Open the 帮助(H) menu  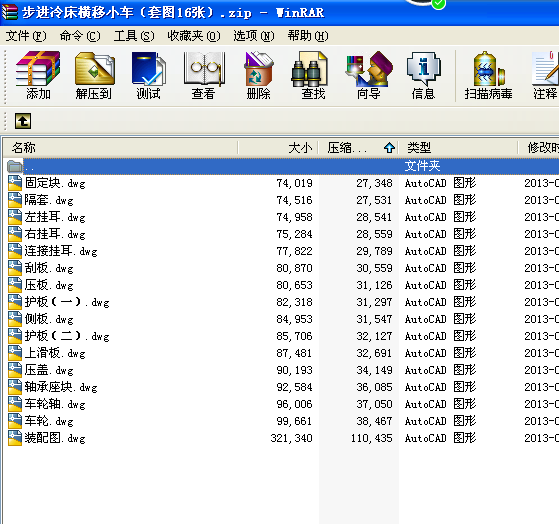(308, 36)
